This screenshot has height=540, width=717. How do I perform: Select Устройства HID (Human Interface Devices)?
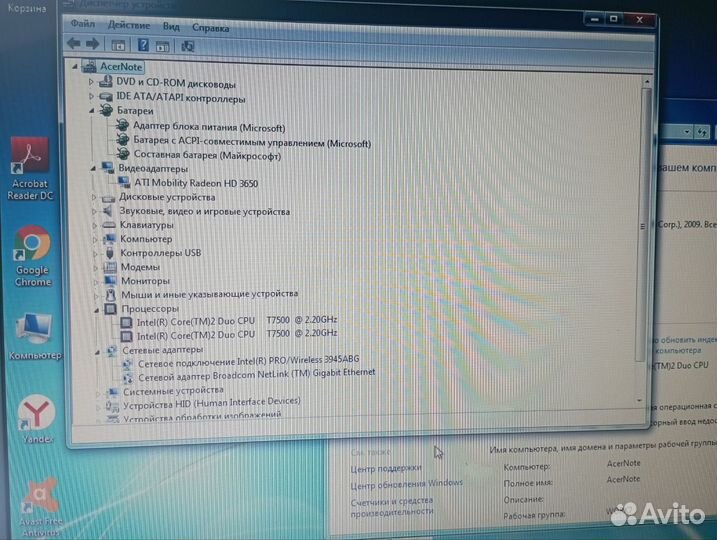(212, 403)
